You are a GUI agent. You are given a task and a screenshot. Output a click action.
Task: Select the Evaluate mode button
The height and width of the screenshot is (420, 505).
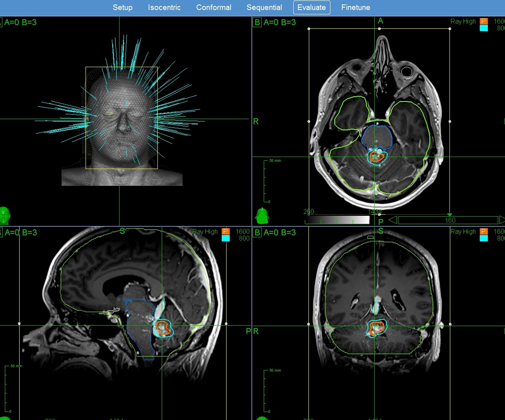tap(312, 7)
